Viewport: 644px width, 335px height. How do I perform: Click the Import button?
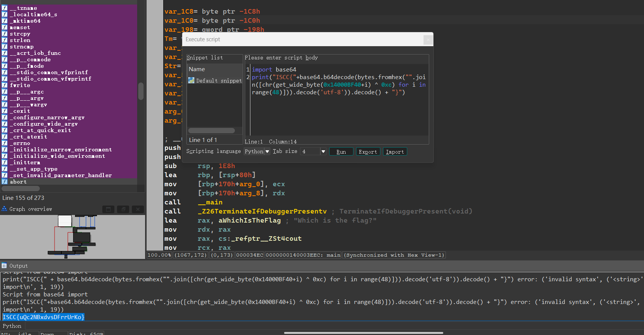[395, 152]
